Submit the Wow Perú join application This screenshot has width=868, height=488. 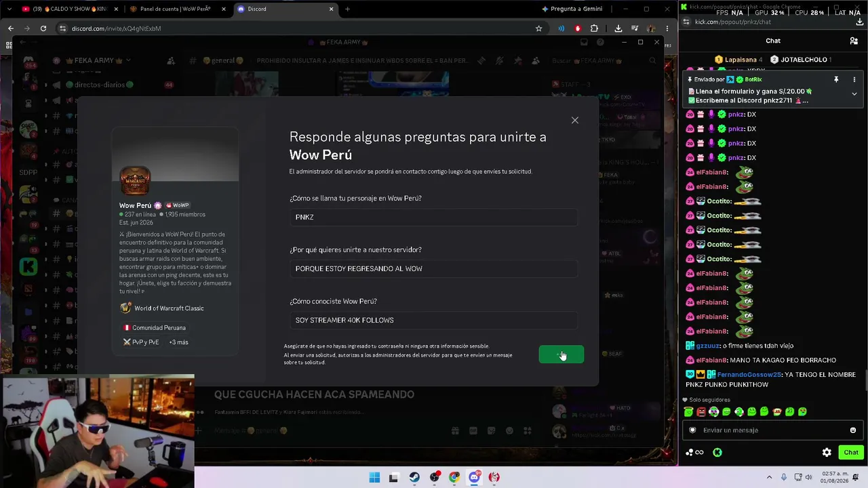click(561, 354)
